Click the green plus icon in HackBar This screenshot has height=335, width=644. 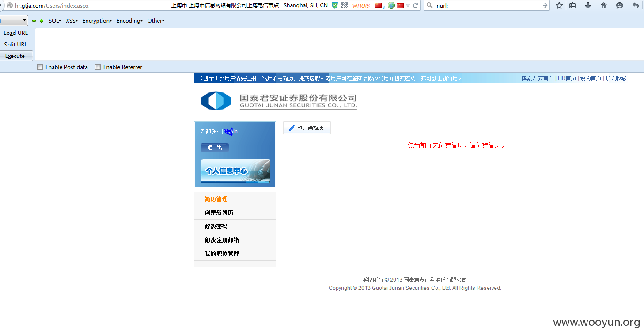[x=42, y=21]
